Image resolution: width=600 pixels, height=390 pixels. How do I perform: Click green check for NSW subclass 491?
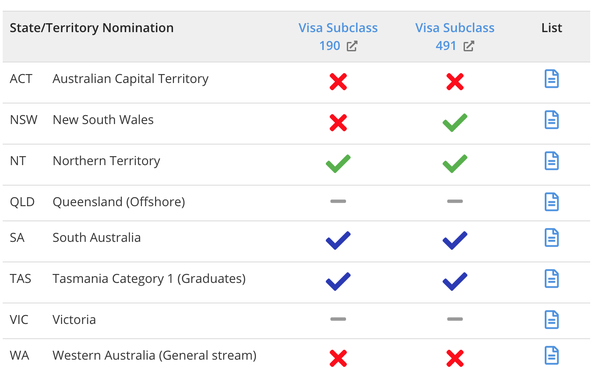pyautogui.click(x=455, y=122)
